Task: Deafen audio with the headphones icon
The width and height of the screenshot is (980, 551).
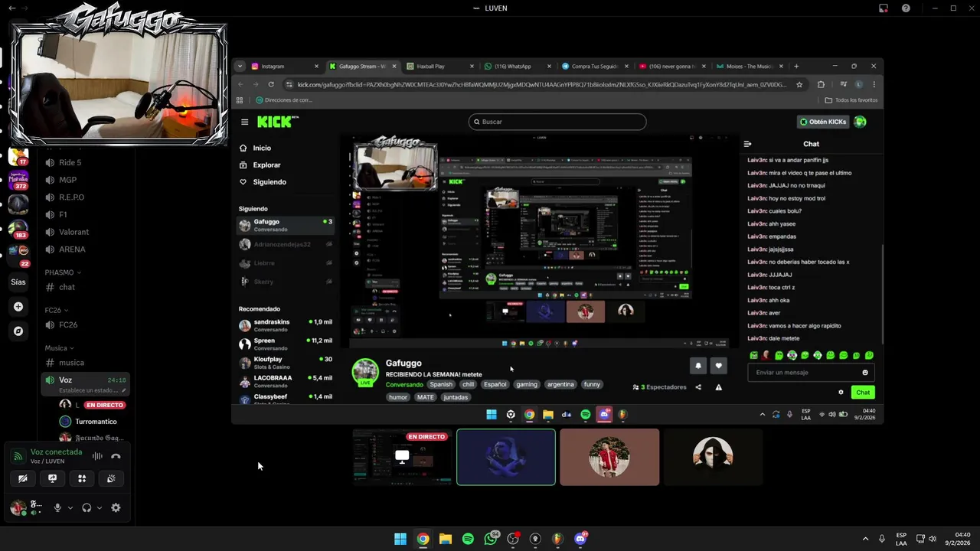Action: [x=87, y=507]
